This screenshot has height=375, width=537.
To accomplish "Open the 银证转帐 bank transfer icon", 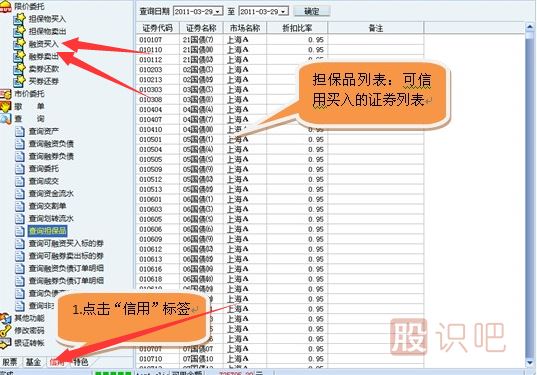I will [x=5, y=343].
